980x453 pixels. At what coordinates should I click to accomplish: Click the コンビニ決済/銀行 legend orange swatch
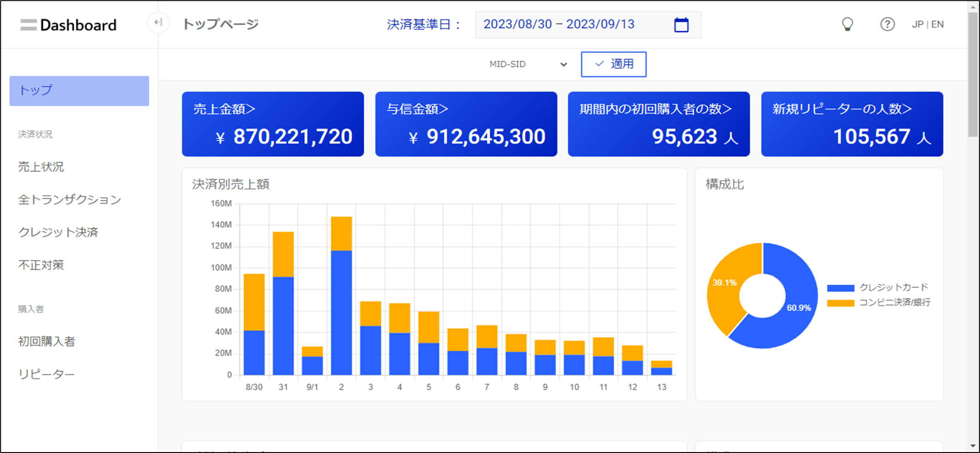point(840,303)
